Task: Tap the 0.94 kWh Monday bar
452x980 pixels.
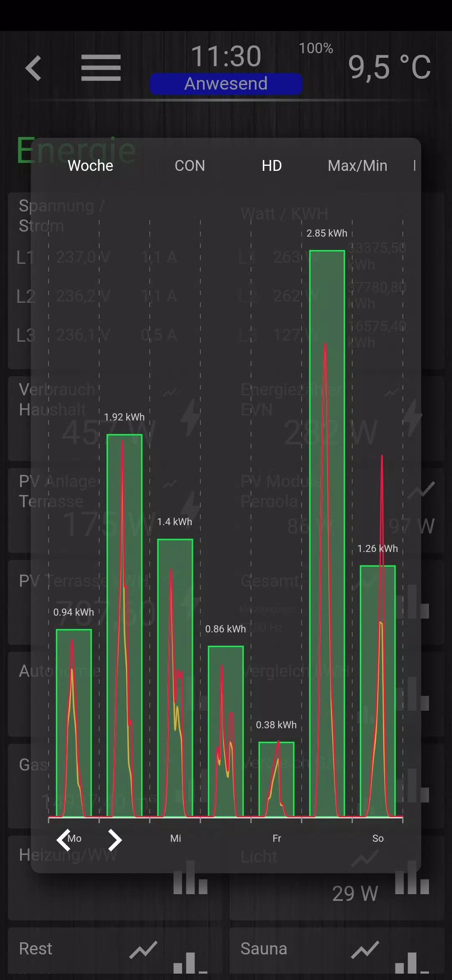Action: point(74,723)
